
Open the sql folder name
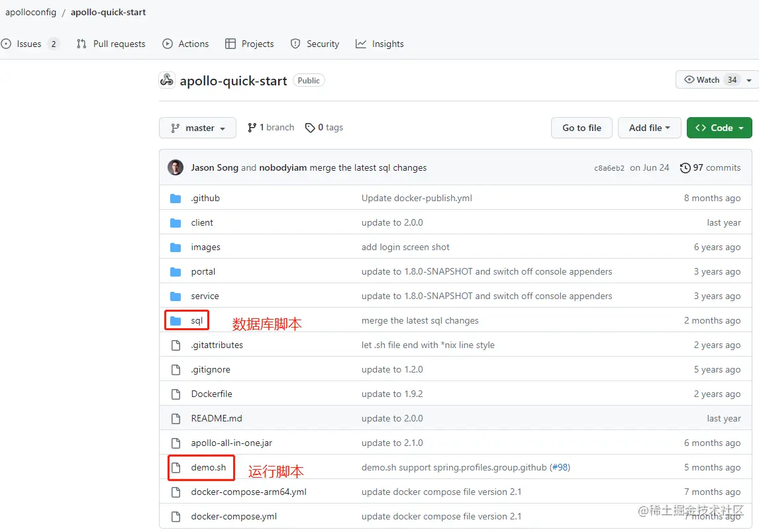click(x=197, y=321)
